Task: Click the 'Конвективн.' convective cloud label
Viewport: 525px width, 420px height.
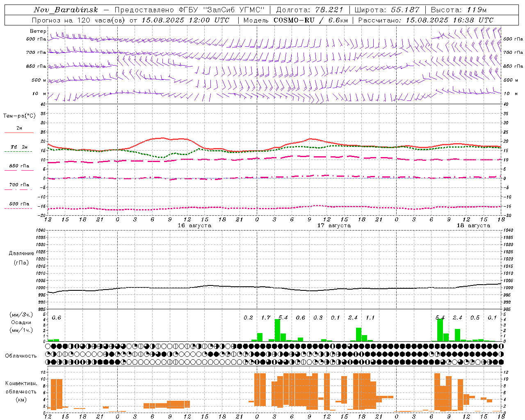Action: 21,383
